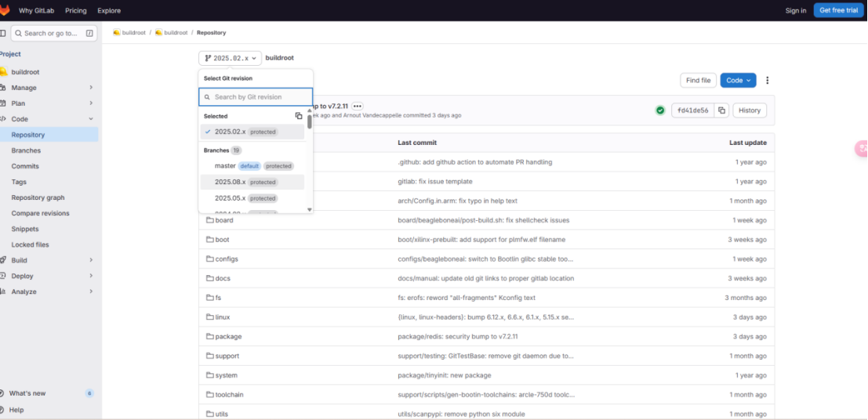
Task: Collapse the Code sidebar section
Action: coord(49,119)
